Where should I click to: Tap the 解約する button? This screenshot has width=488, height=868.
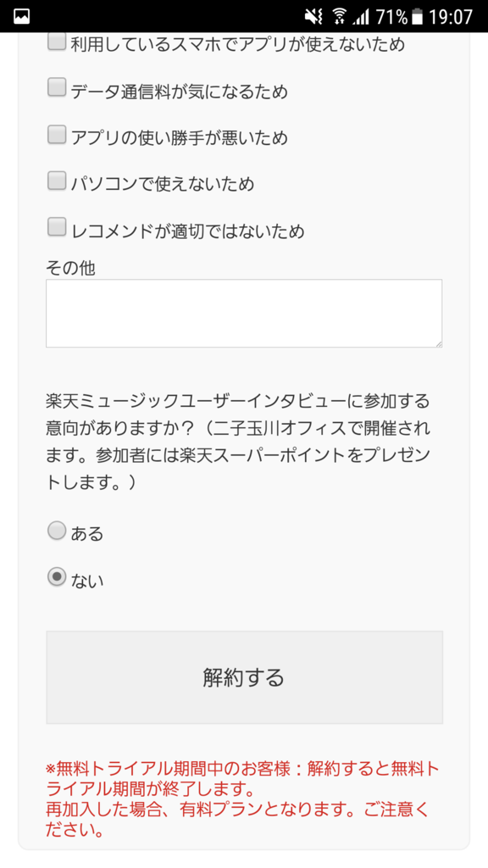click(244, 677)
